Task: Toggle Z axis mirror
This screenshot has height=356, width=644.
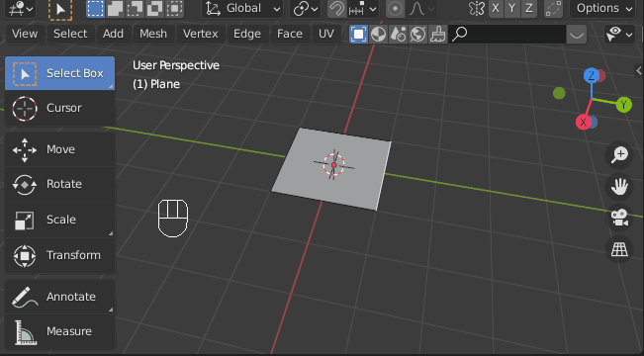Action: click(529, 8)
